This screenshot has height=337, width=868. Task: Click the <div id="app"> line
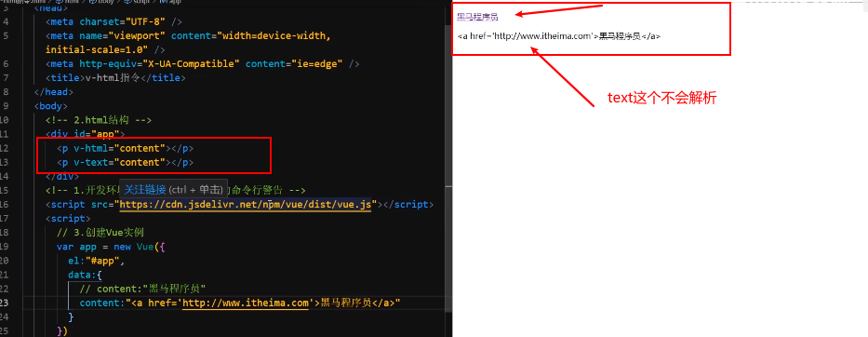86,134
